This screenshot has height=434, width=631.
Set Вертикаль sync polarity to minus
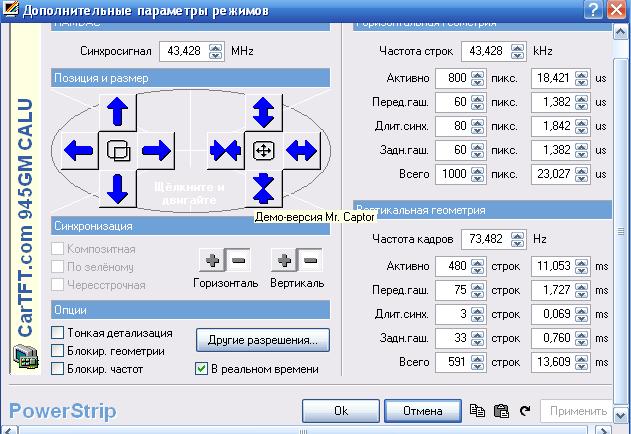point(311,261)
